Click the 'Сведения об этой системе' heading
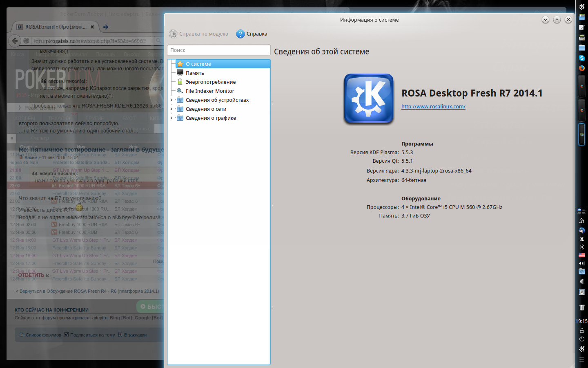Viewport: 588px width, 368px height. pos(322,52)
